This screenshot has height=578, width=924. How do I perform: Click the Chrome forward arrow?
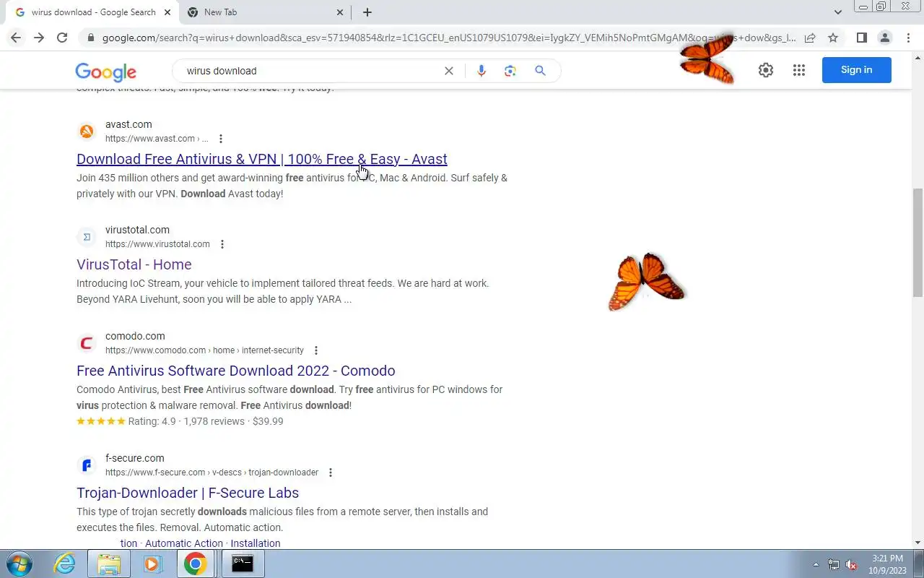[39, 38]
